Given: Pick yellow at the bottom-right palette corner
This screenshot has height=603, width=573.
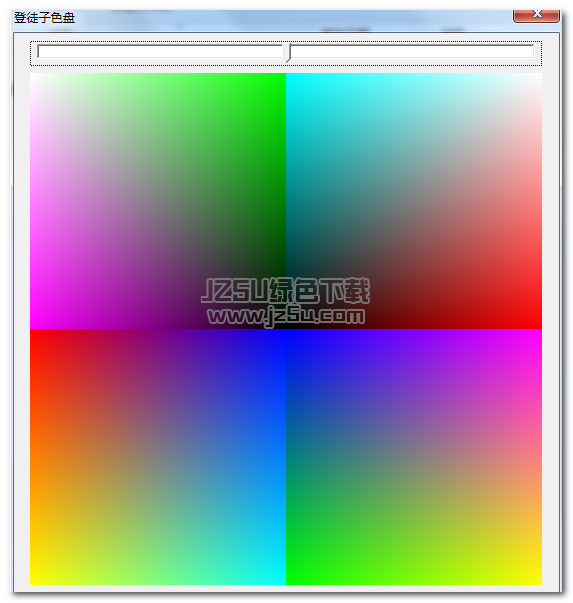Looking at the screenshot, I should [538, 581].
